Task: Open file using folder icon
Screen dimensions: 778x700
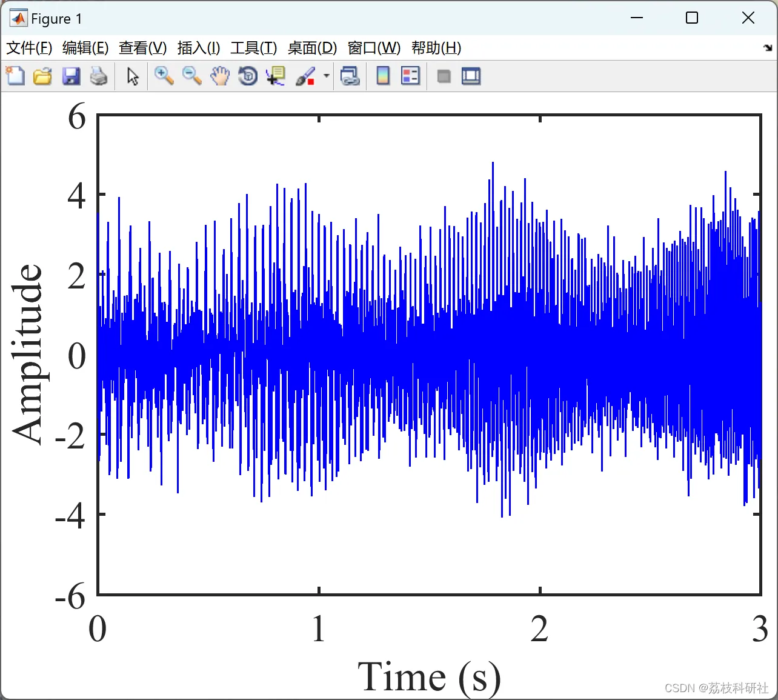Action: (42, 76)
